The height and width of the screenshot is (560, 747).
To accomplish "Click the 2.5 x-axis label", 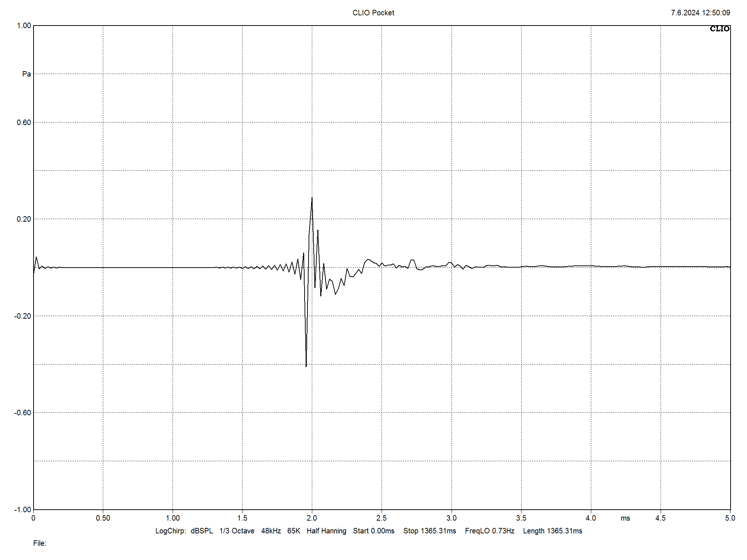I will tap(382, 518).
